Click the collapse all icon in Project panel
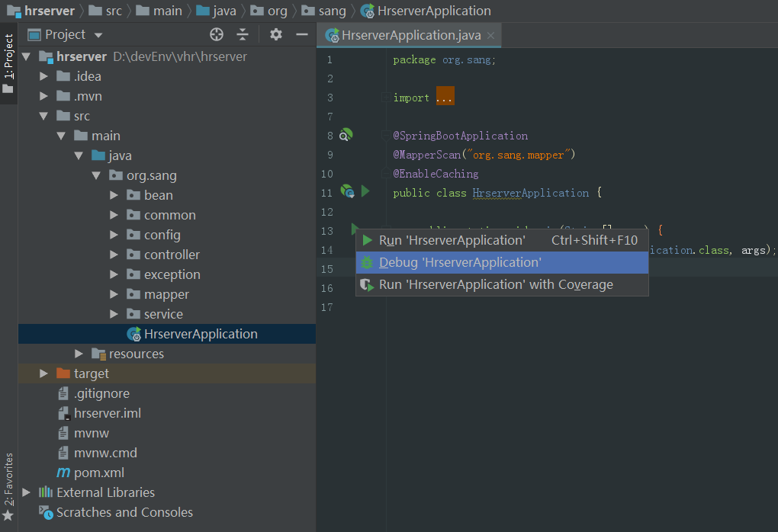Screen dimensions: 778x532 pyautogui.click(x=243, y=34)
